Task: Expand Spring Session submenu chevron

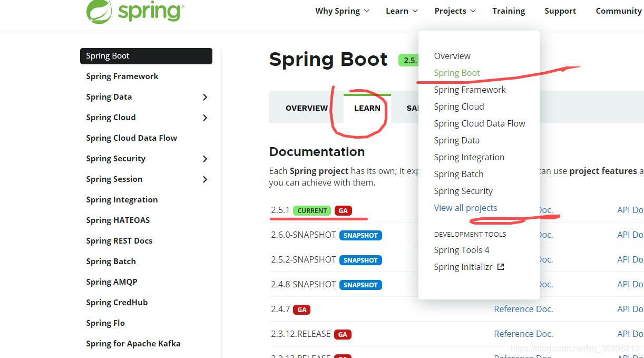Action: click(x=205, y=179)
